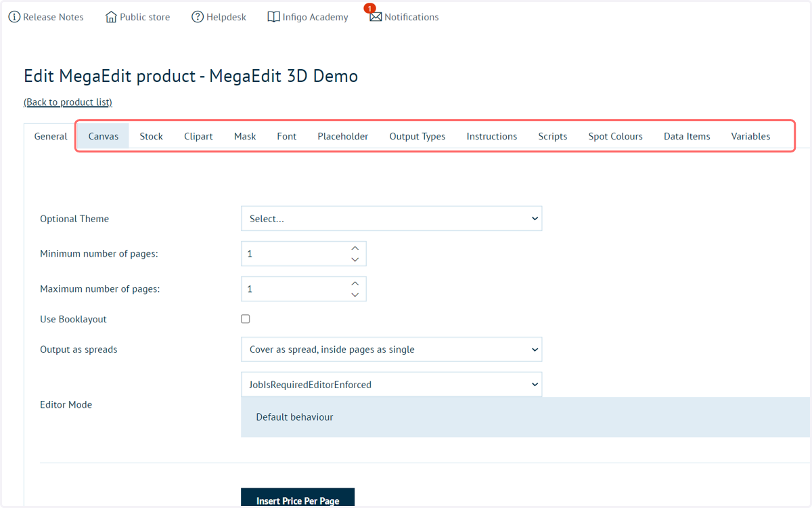This screenshot has width=812, height=508.
Task: Switch to the Canvas tab
Action: 104,136
